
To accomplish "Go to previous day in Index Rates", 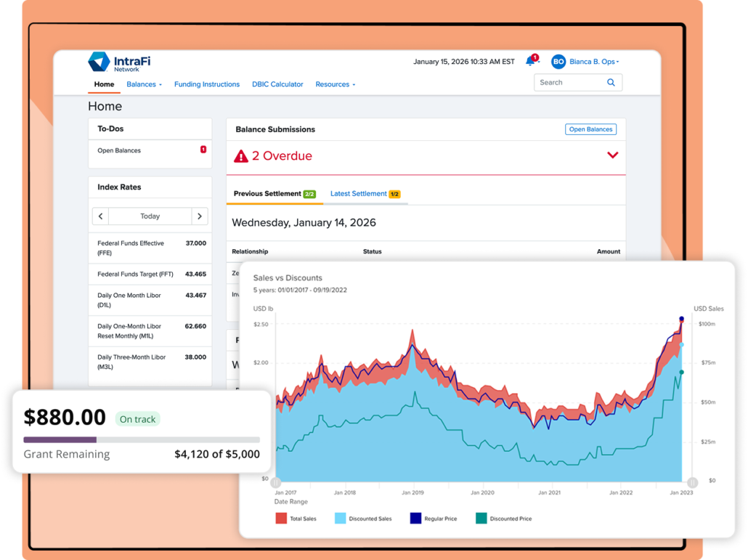I will 101,216.
